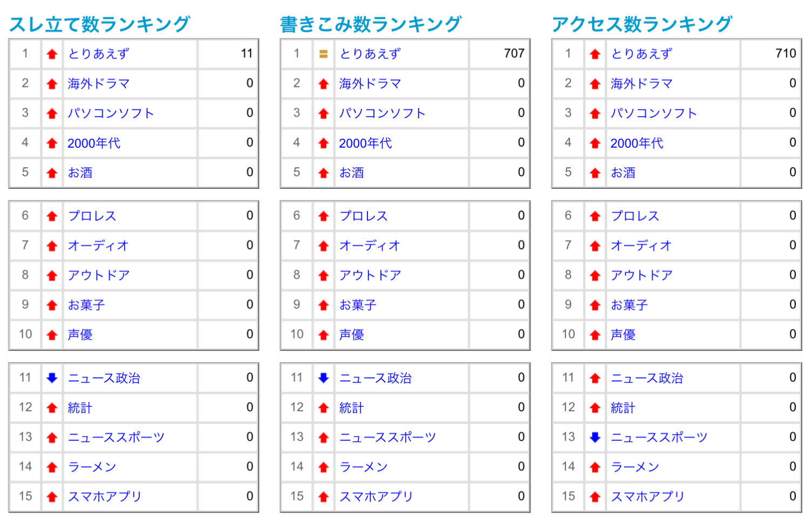
Task: Click blue down arrow in アクセス数 ranking
Action: point(595,437)
